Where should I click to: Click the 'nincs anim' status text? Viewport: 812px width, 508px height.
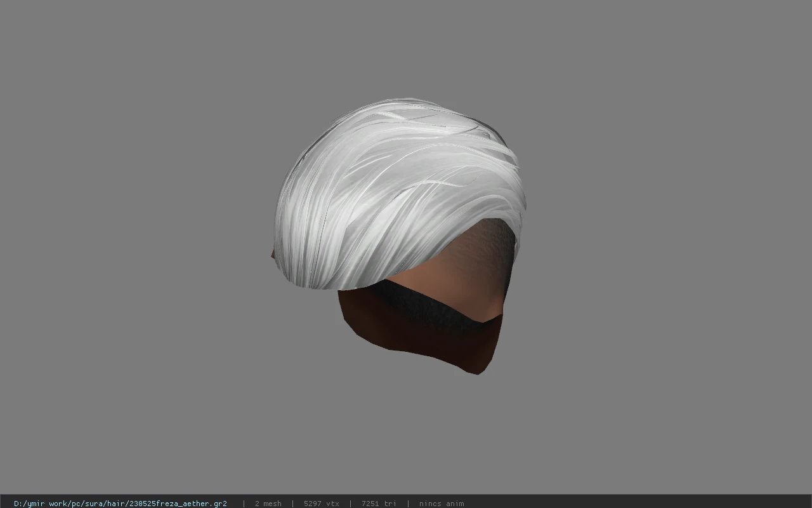pyautogui.click(x=441, y=504)
